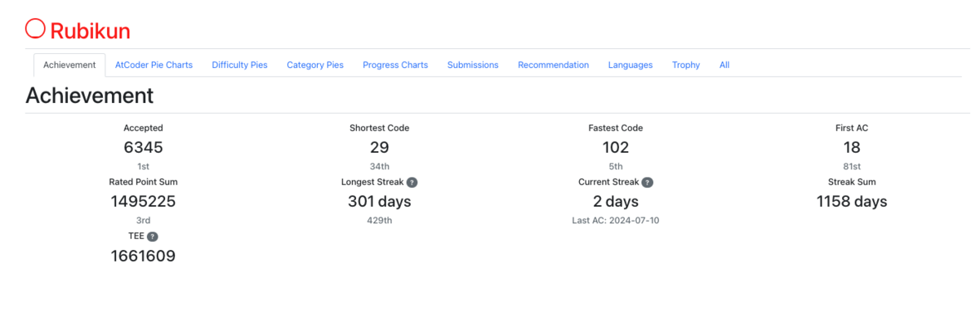Image resolution: width=980 pixels, height=318 pixels.
Task: Click the 5th rank text
Action: point(616,166)
